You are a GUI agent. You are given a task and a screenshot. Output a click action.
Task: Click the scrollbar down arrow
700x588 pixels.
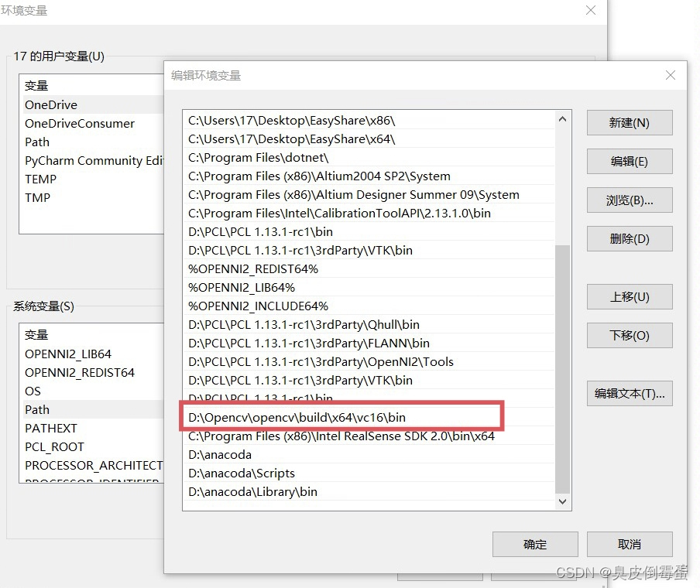(564, 500)
